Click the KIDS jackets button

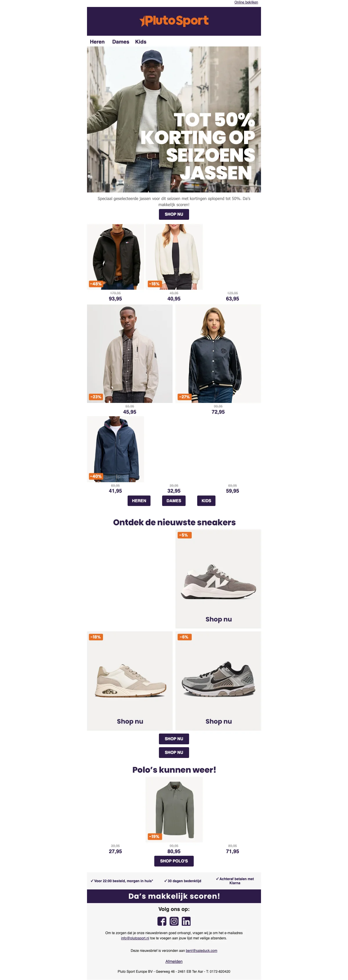pos(206,501)
